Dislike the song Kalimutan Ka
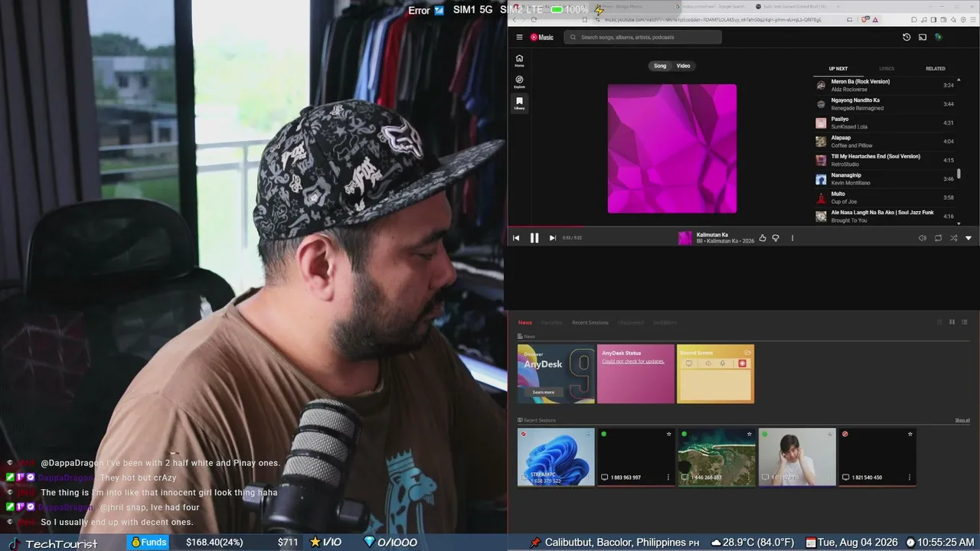980x551 pixels. coord(776,238)
